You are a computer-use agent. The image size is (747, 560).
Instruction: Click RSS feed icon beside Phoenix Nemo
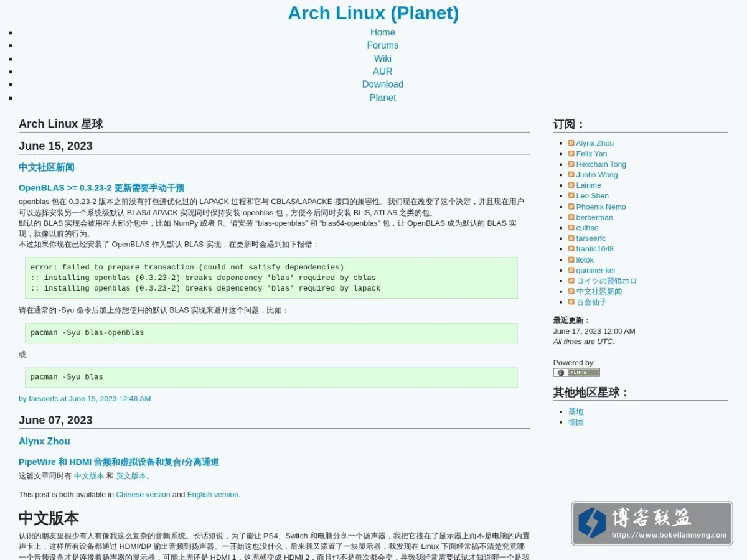coord(571,207)
